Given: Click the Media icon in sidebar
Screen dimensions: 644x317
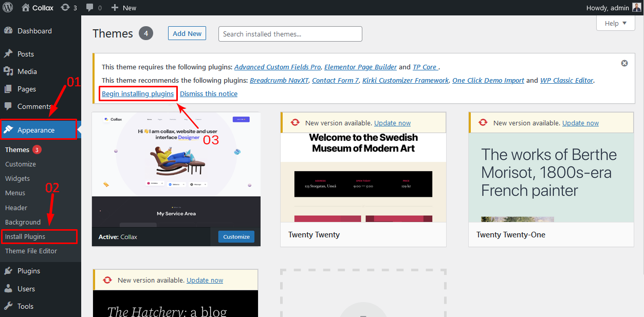Looking at the screenshot, I should coord(8,71).
